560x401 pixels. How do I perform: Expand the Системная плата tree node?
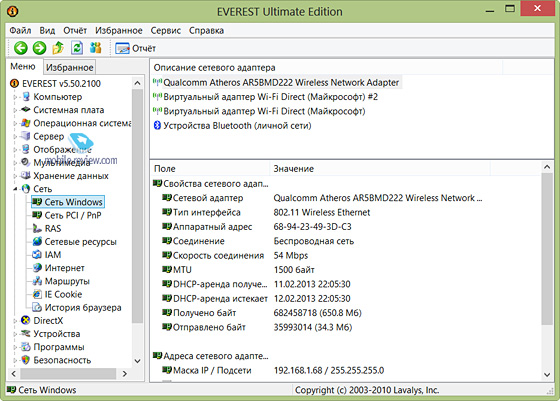point(15,110)
